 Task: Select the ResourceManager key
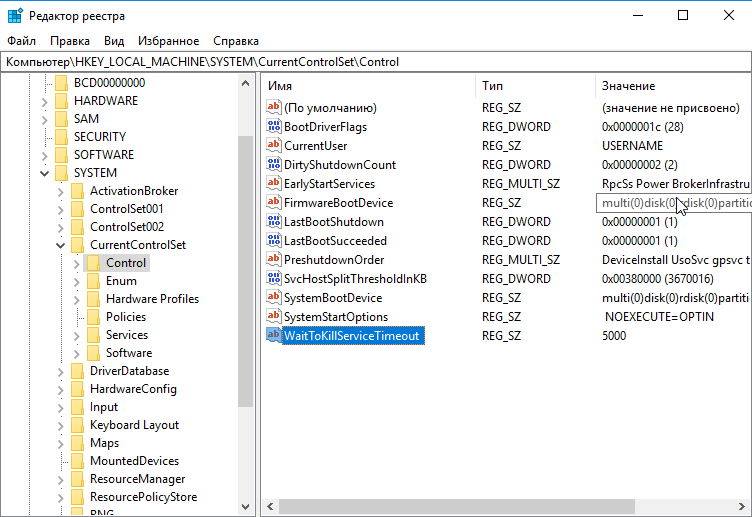tap(138, 479)
